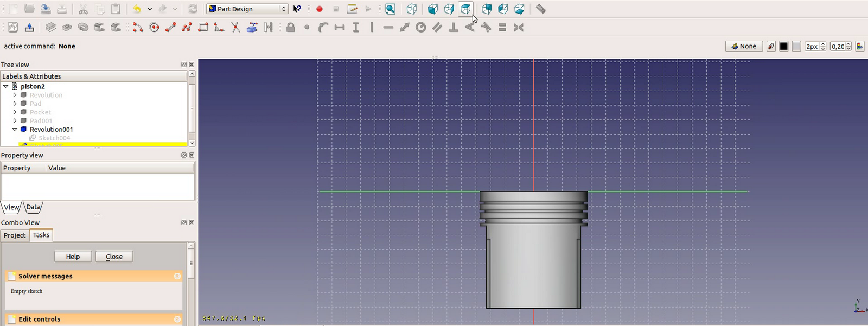Open the Data tab in Property view
The image size is (868, 326).
(33, 207)
